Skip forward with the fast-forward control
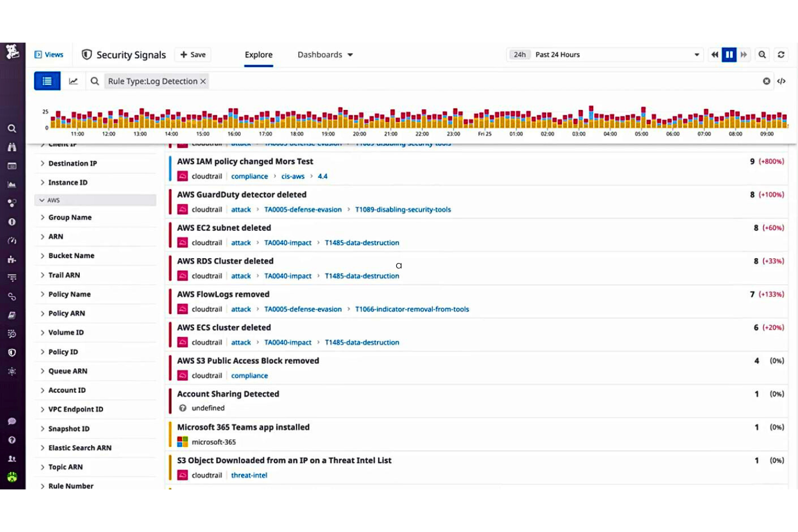The width and height of the screenshot is (798, 532). [744, 54]
